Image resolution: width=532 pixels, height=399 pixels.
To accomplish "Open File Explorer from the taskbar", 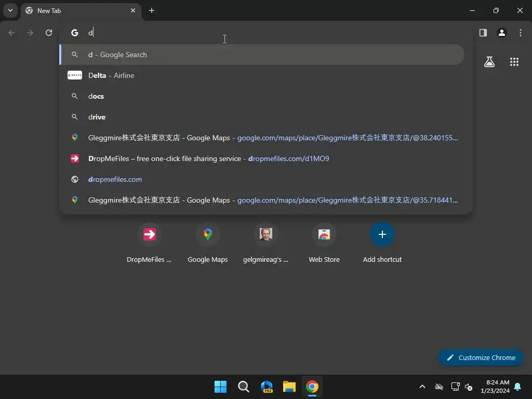I will (289, 387).
